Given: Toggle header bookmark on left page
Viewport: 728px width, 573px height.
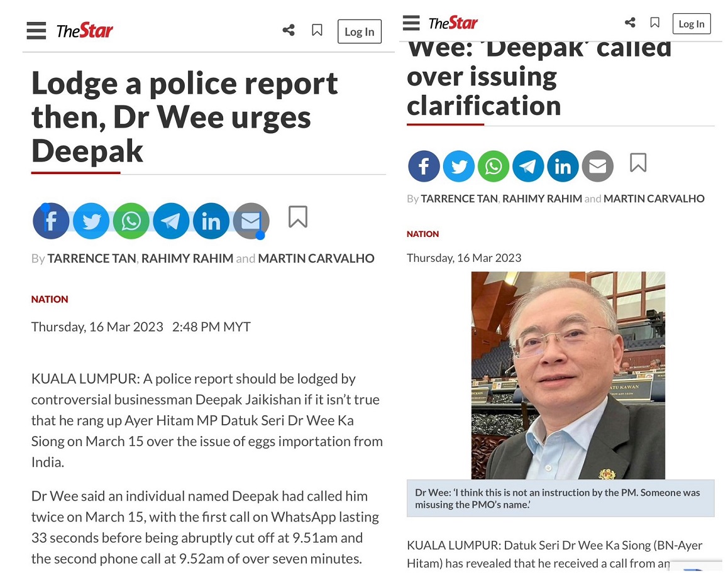Looking at the screenshot, I should click(317, 31).
